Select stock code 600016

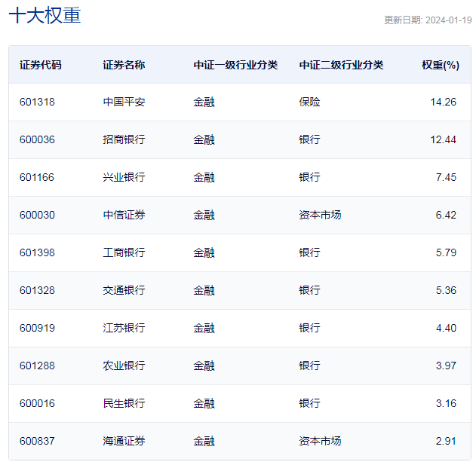pos(37,403)
